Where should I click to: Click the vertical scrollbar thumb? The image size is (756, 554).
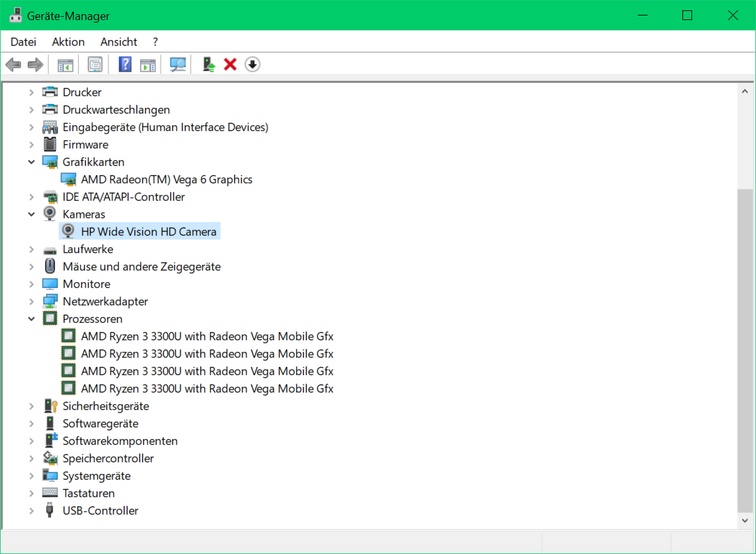(x=745, y=351)
